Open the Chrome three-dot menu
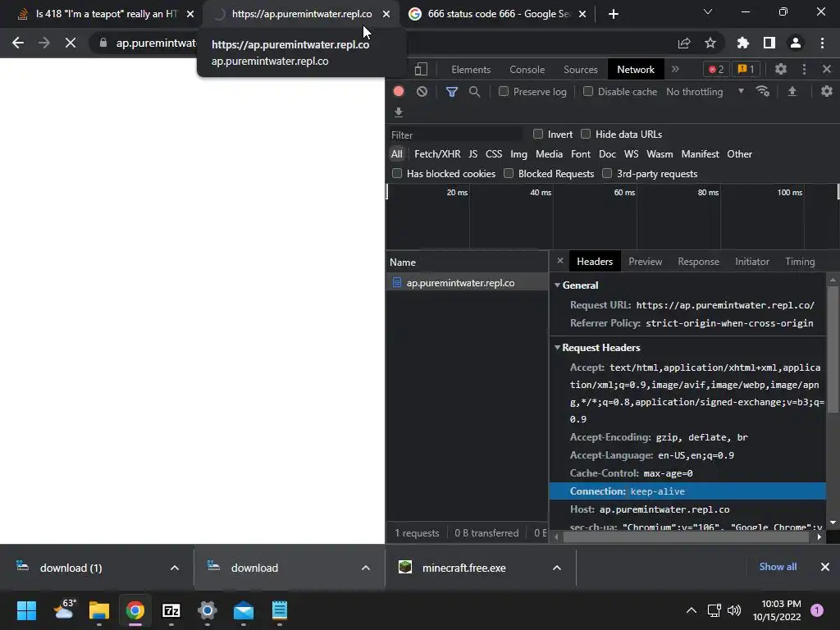This screenshot has height=630, width=840. click(x=822, y=43)
